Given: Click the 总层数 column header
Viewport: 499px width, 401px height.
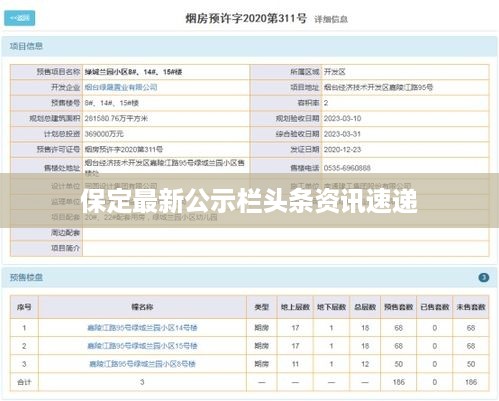Looking at the screenshot, I should point(365,307).
